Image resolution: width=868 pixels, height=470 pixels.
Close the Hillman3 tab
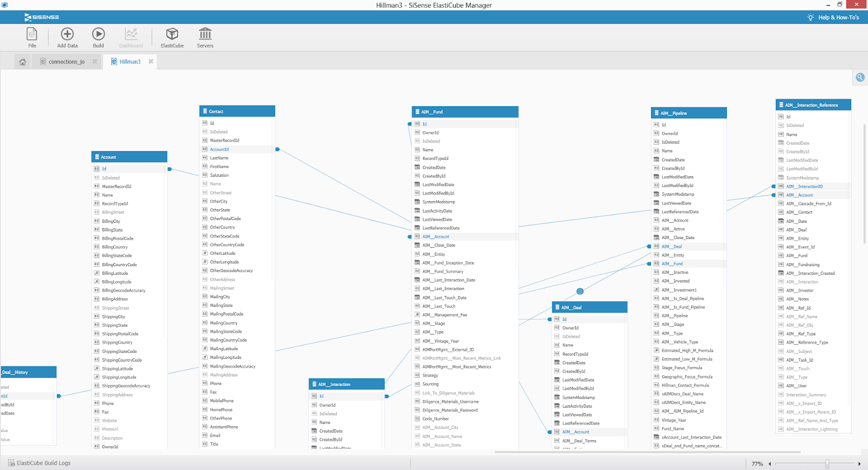[151, 61]
